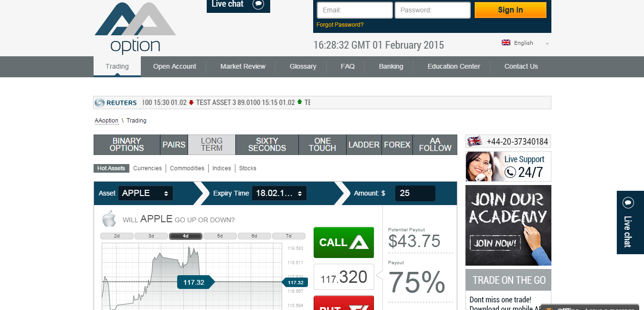Switch to AA Follow tab
This screenshot has width=644, height=310.
point(435,145)
